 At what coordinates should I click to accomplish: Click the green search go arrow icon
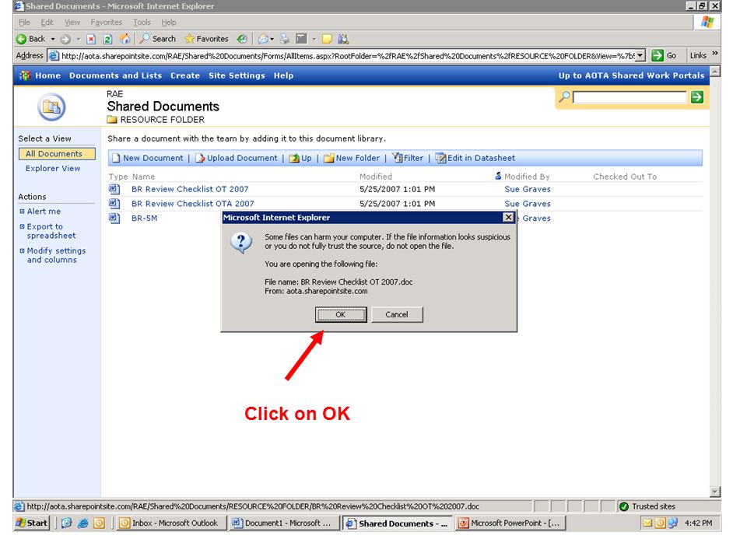pyautogui.click(x=697, y=97)
